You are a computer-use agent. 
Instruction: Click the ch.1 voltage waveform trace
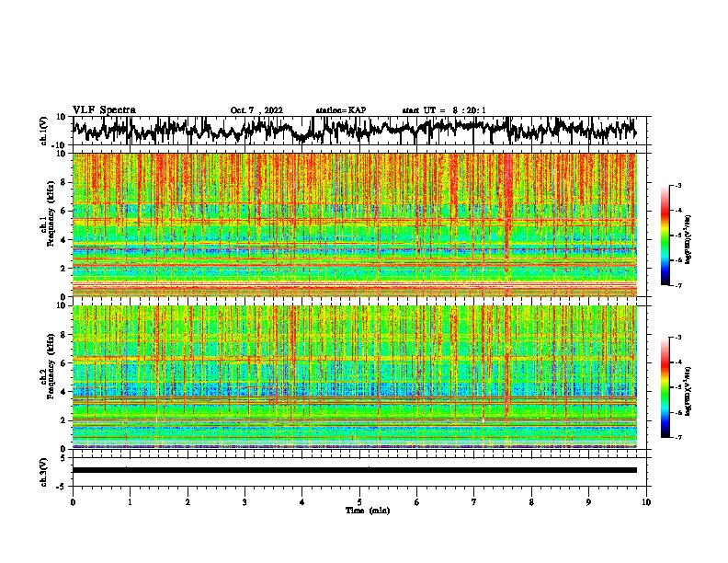[x=354, y=130]
